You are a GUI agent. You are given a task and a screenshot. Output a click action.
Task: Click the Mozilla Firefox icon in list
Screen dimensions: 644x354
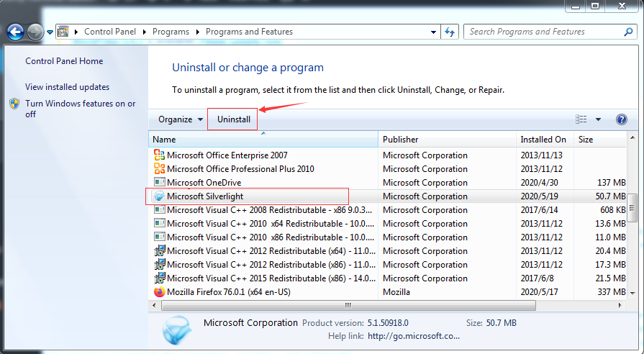coord(159,292)
